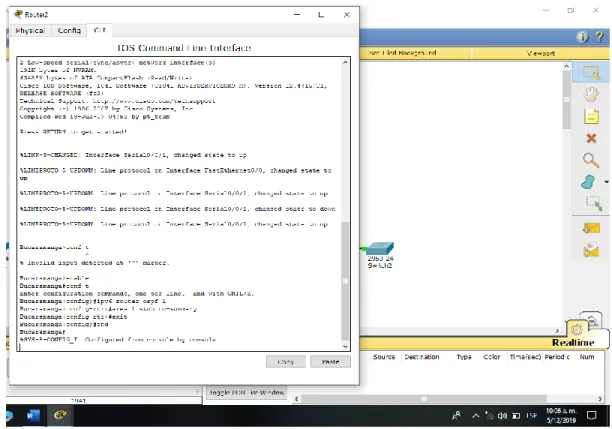Click the Viewport button
Screen dimensions: 612x429
(x=541, y=53)
